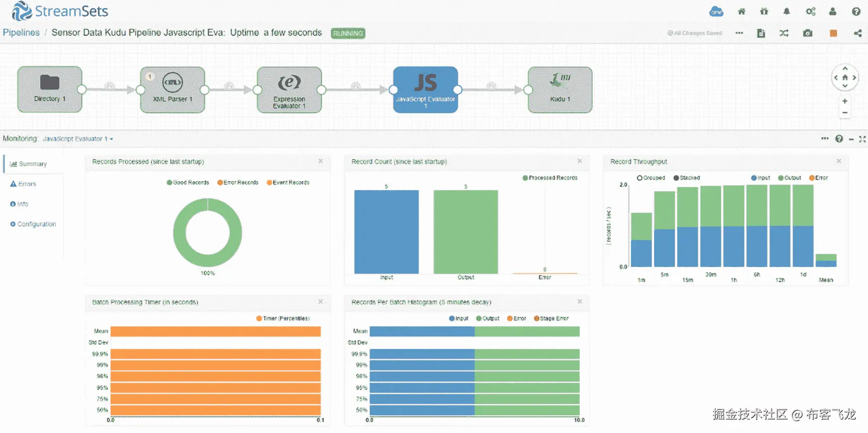Toggle Input series in Record Throughput legend
This screenshot has height=433, width=868.
click(x=760, y=178)
